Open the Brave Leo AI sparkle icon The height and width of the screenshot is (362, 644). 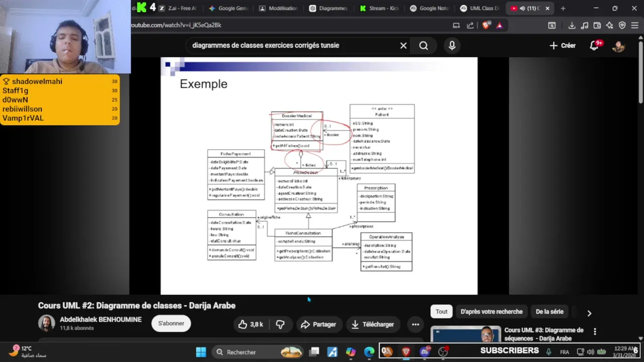(x=609, y=25)
